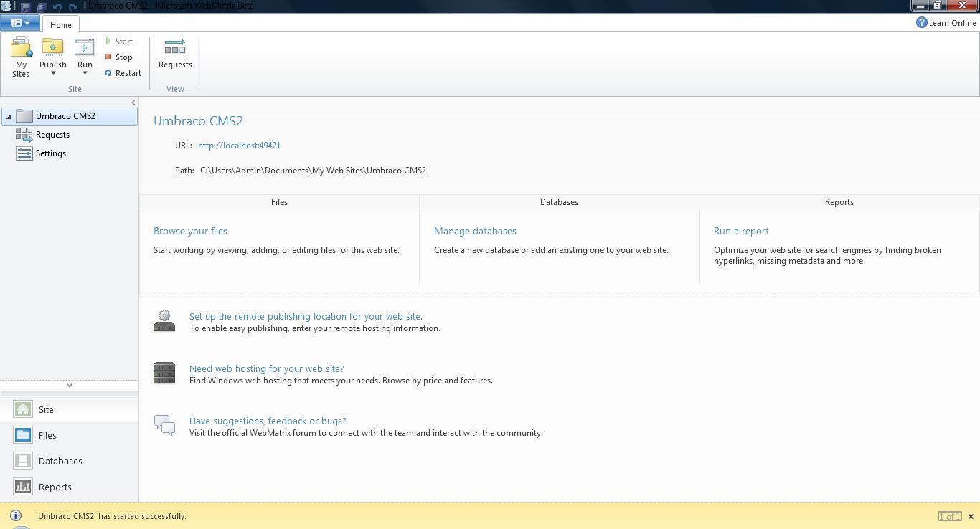The image size is (980, 529).
Task: Open Requests view in the ribbon
Action: click(175, 54)
